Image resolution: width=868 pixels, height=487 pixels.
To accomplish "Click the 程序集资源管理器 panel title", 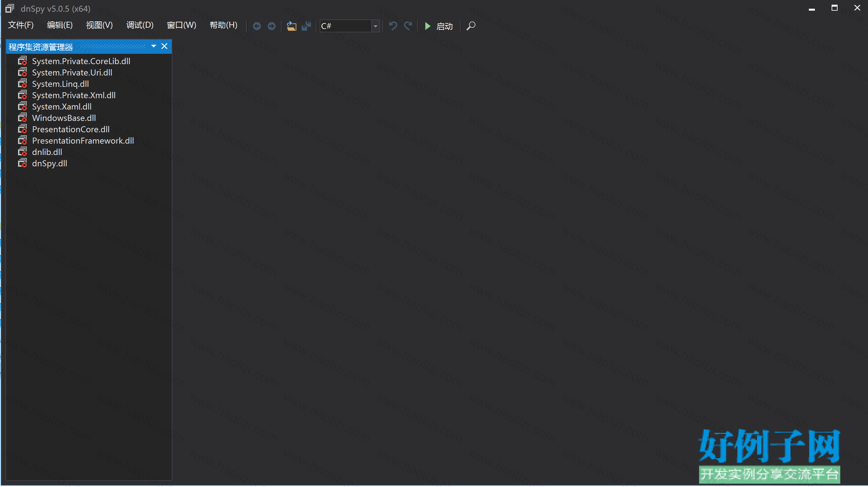I will (x=41, y=47).
